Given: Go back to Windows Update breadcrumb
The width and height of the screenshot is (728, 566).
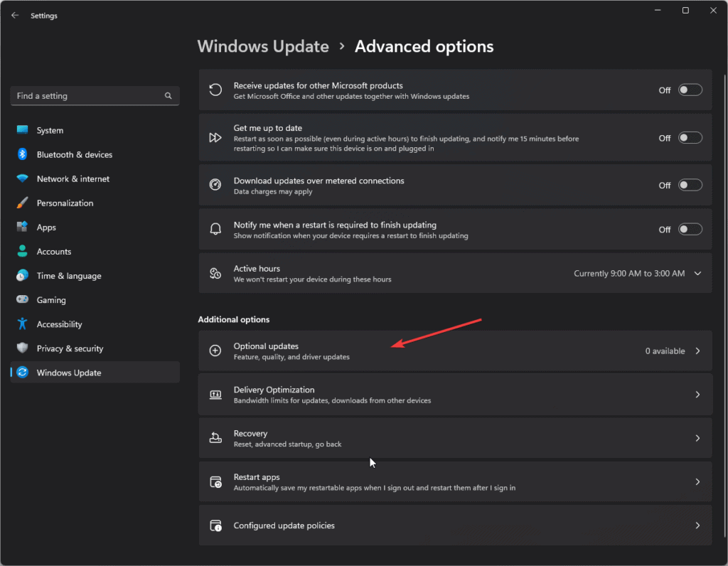Looking at the screenshot, I should [x=263, y=46].
